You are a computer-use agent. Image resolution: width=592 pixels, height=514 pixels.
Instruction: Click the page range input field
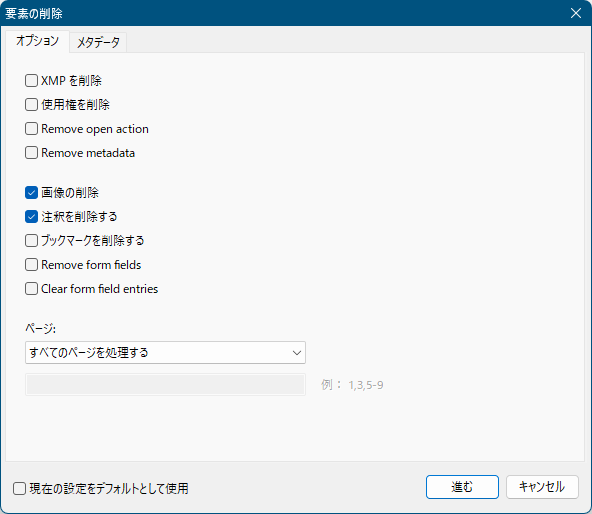pyautogui.click(x=165, y=385)
